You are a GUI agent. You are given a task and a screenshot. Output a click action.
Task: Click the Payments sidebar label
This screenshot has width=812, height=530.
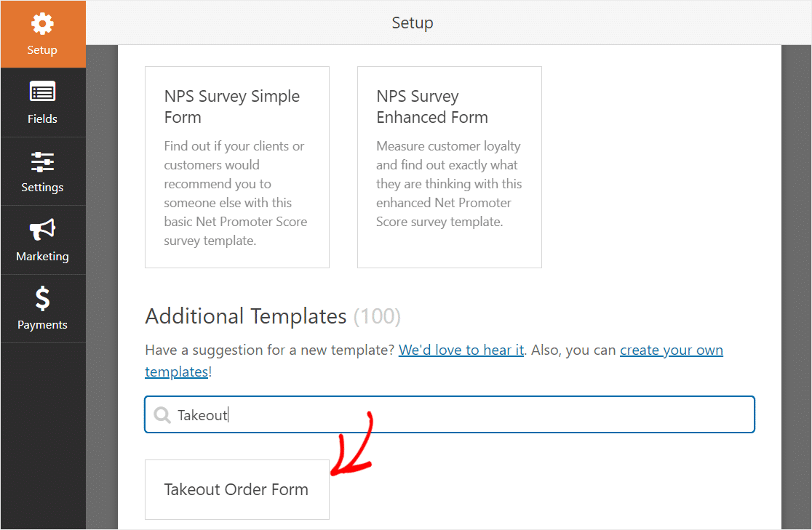[42, 324]
